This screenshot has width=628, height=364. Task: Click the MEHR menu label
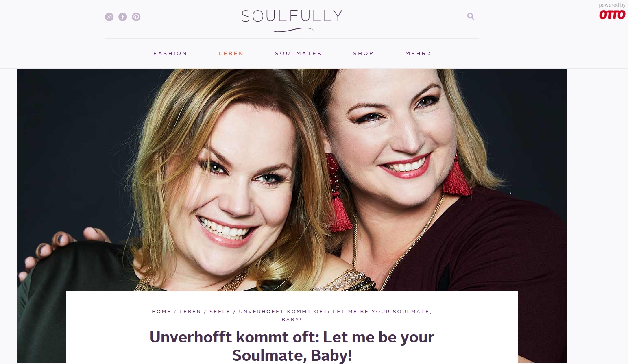(x=416, y=53)
